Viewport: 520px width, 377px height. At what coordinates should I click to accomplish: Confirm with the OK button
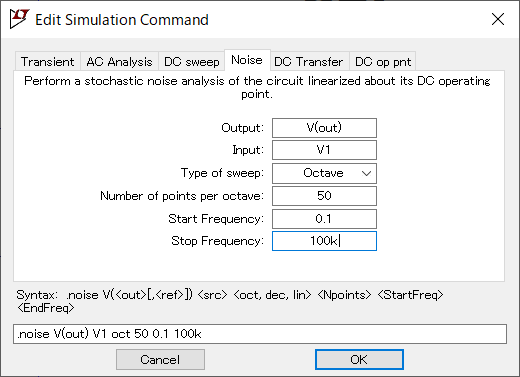(359, 359)
